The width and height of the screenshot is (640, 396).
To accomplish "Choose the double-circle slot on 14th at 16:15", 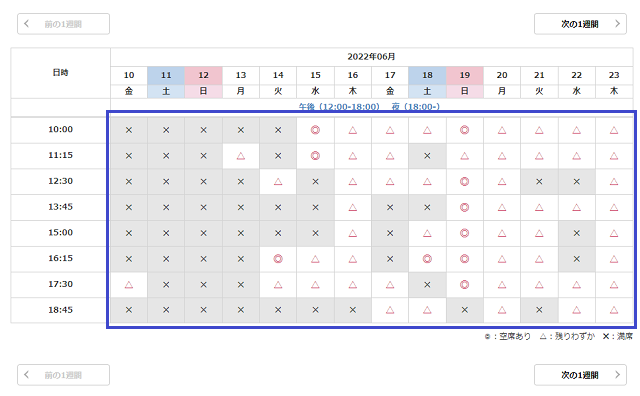I will [x=278, y=259].
